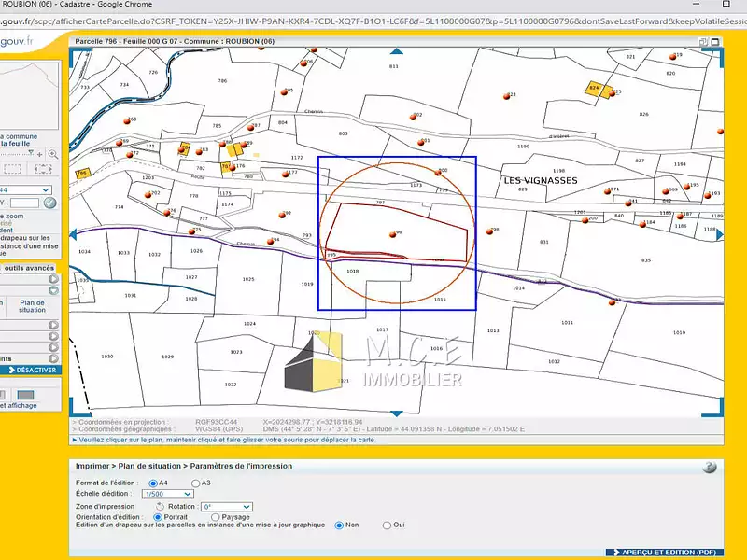This screenshot has width=747, height=560.
Task: Pan the map south with bottom arrow
Action: coord(396,412)
